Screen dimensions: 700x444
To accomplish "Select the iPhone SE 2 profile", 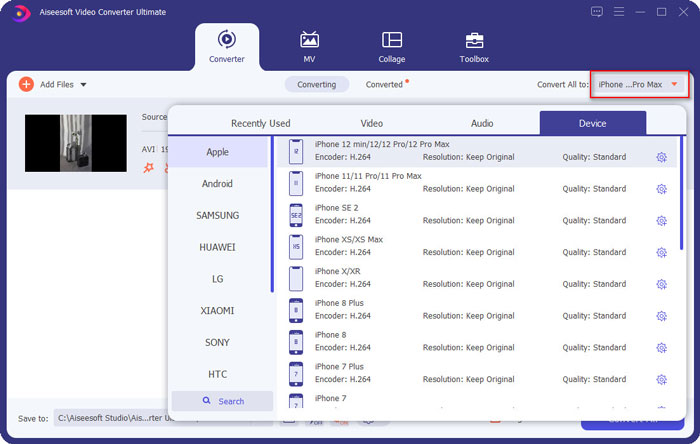I will pos(477,215).
